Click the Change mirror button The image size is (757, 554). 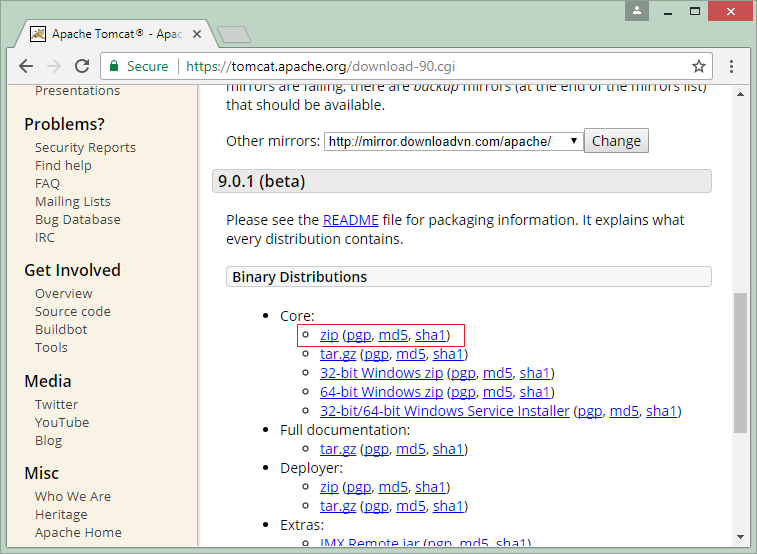coord(616,141)
